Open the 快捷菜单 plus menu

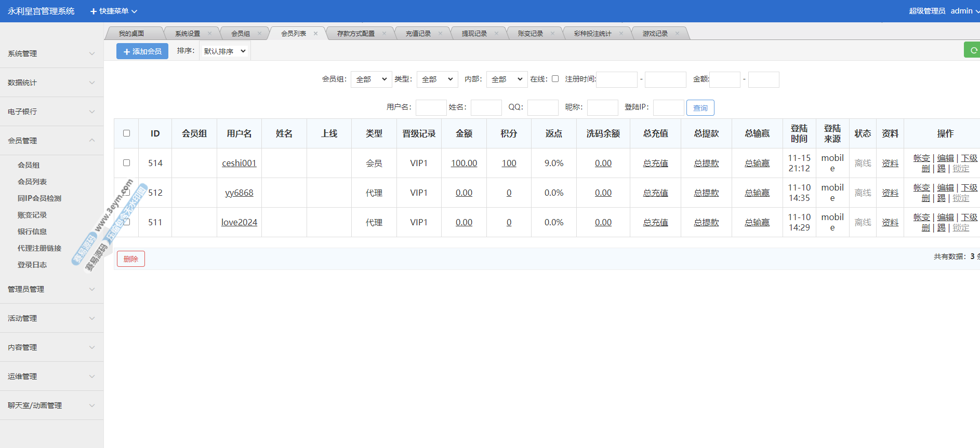click(113, 11)
